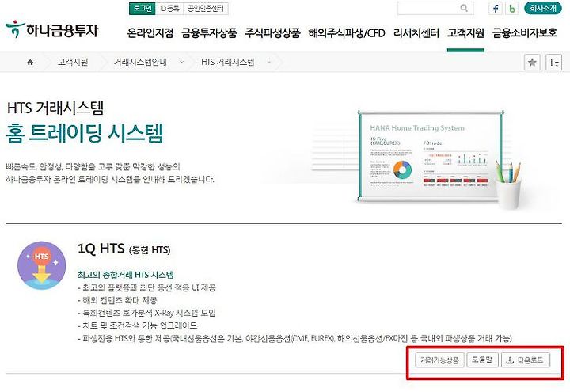
Task: Click the T± text size icon
Action: coord(554,63)
